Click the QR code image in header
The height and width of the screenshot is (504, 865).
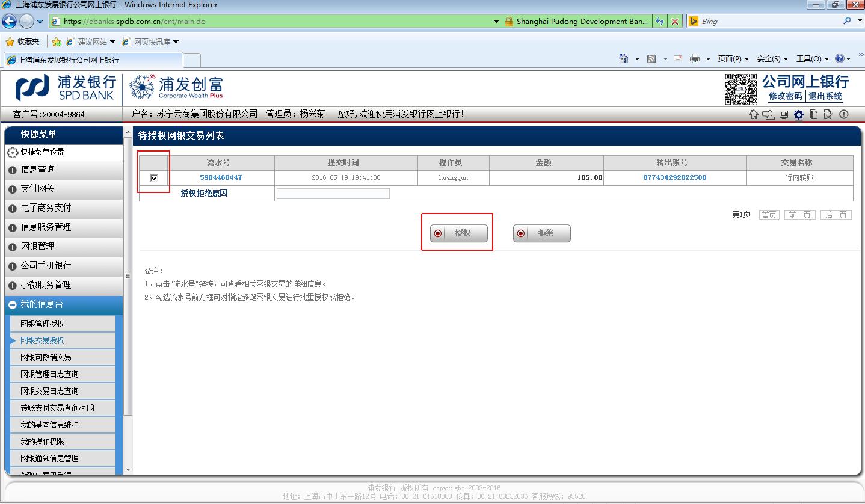[740, 89]
